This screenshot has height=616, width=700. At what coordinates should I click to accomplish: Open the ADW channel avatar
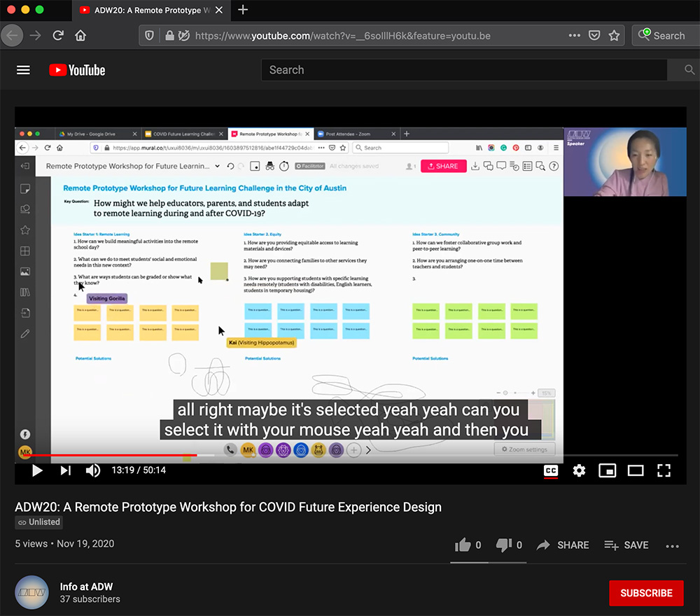[31, 592]
